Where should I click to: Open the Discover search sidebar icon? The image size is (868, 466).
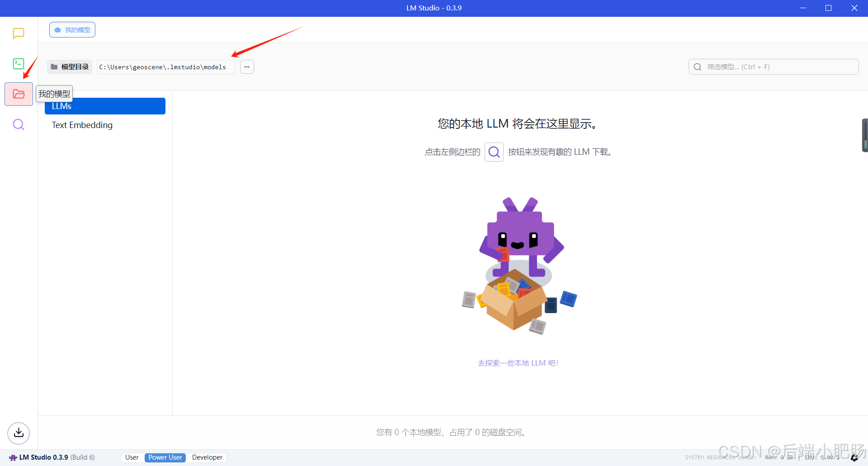pos(19,124)
